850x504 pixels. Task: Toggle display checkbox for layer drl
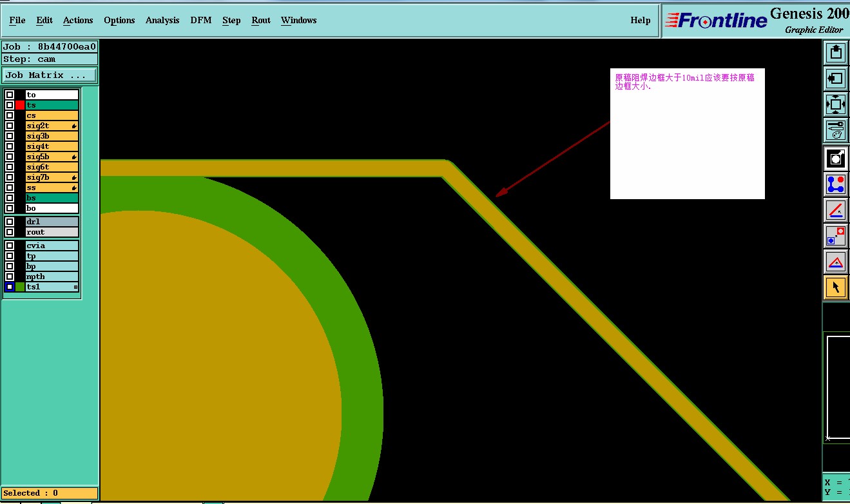pos(10,222)
